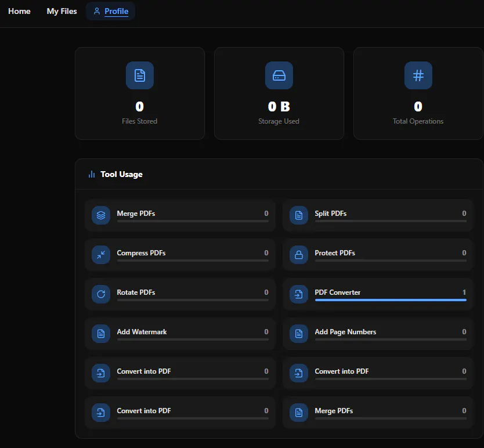484x448 pixels.
Task: Select the Profile tab
Action: pos(110,11)
